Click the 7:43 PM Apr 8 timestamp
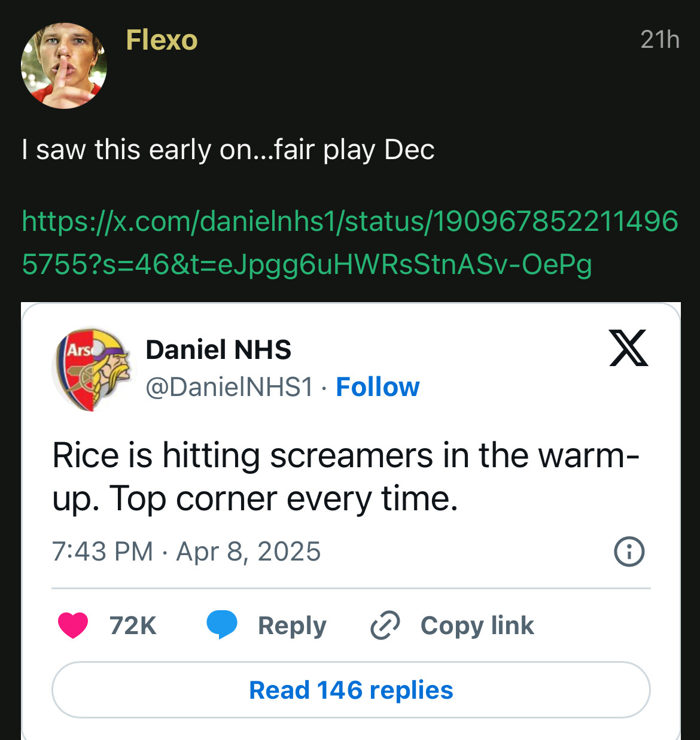 coord(186,552)
